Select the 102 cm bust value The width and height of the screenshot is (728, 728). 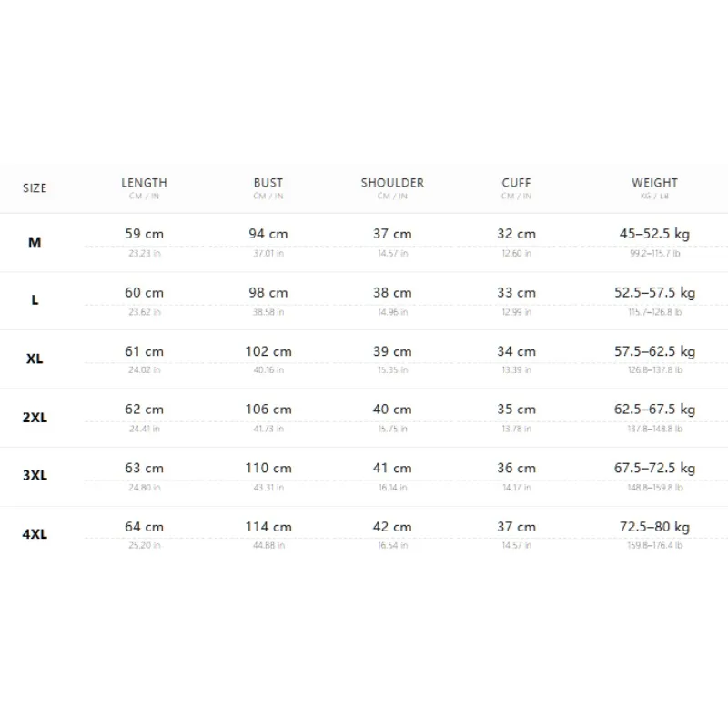[268, 351]
